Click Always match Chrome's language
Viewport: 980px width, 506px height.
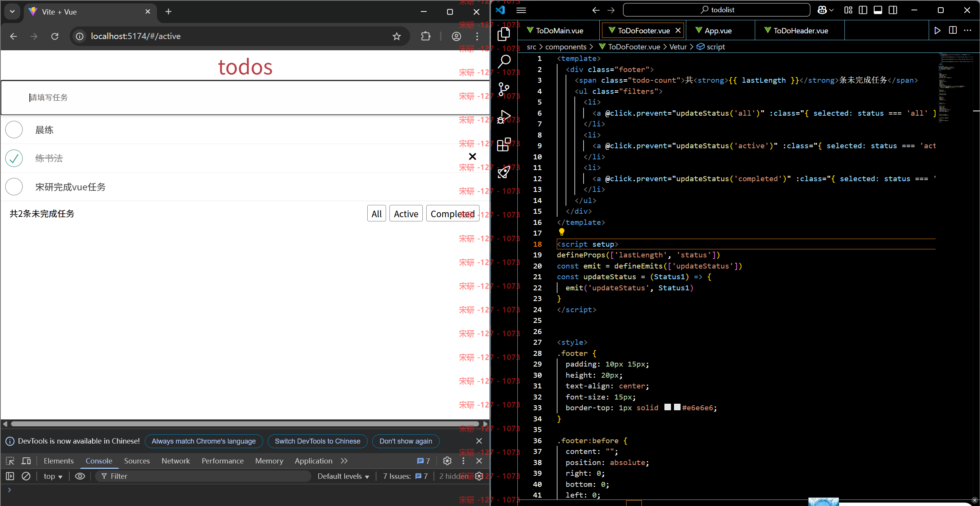click(x=203, y=441)
